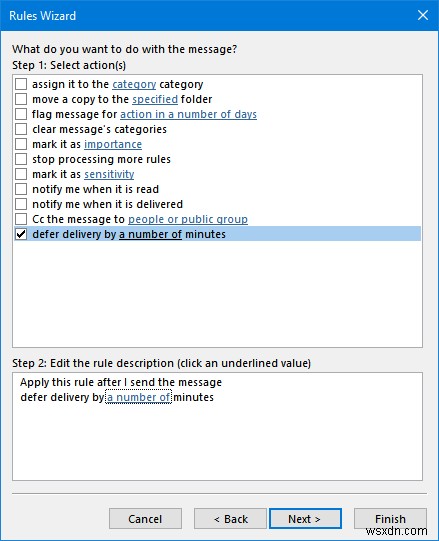Check 'clear message's categories' option

21,129
